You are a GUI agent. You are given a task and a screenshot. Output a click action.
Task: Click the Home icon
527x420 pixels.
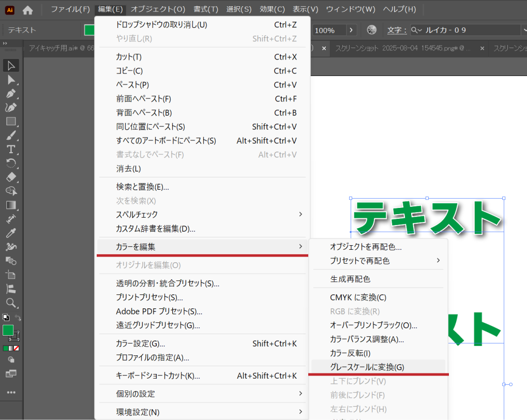27,9
